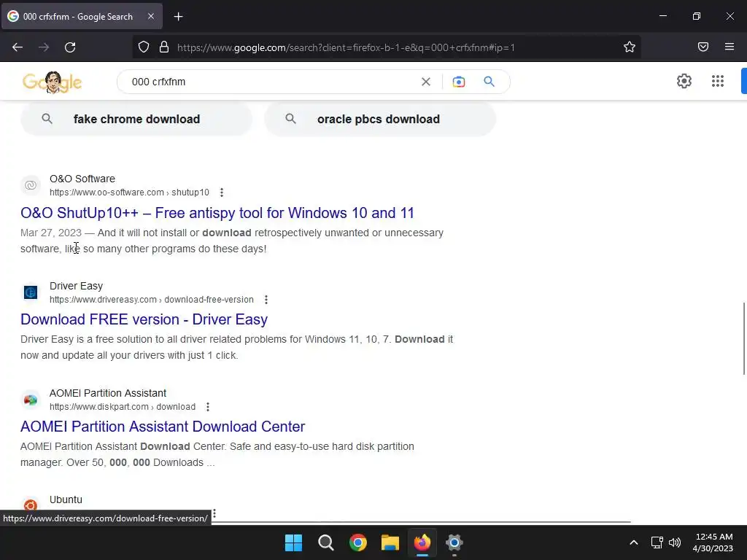Open the Google apps grid
Screen dimensions: 747x560
(718, 81)
